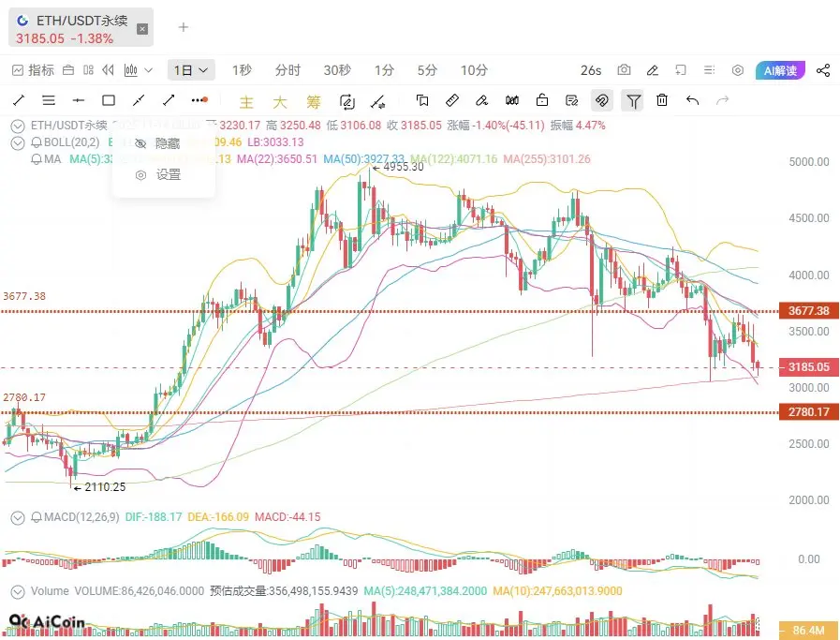Click the 2780.17 price line label

pyautogui.click(x=808, y=412)
